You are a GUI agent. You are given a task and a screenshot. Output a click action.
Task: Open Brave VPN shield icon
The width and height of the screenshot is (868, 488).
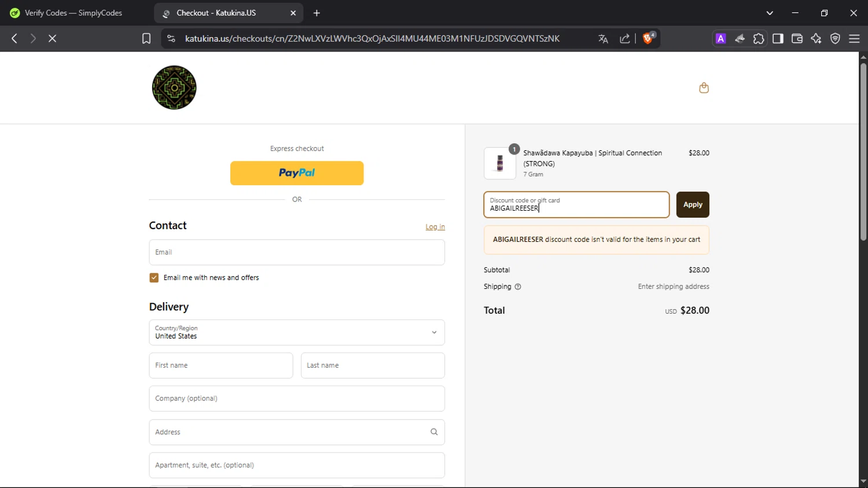click(x=835, y=39)
